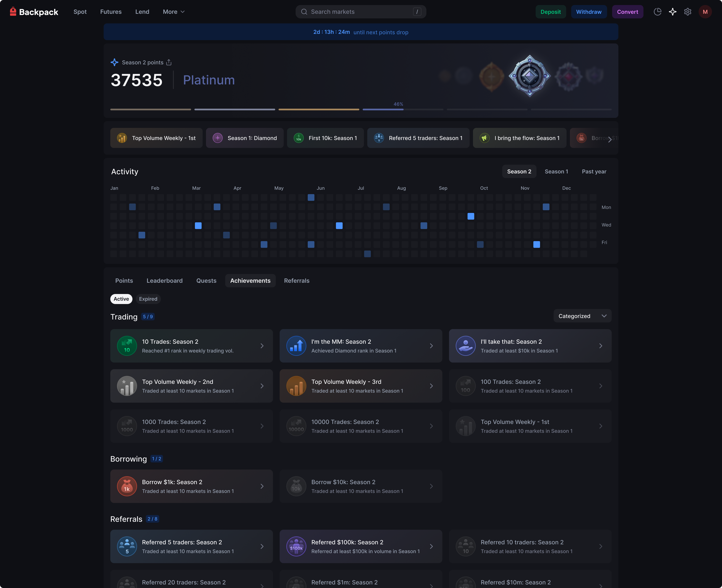Click the 46% Platinum progress bar segment

[403, 109]
